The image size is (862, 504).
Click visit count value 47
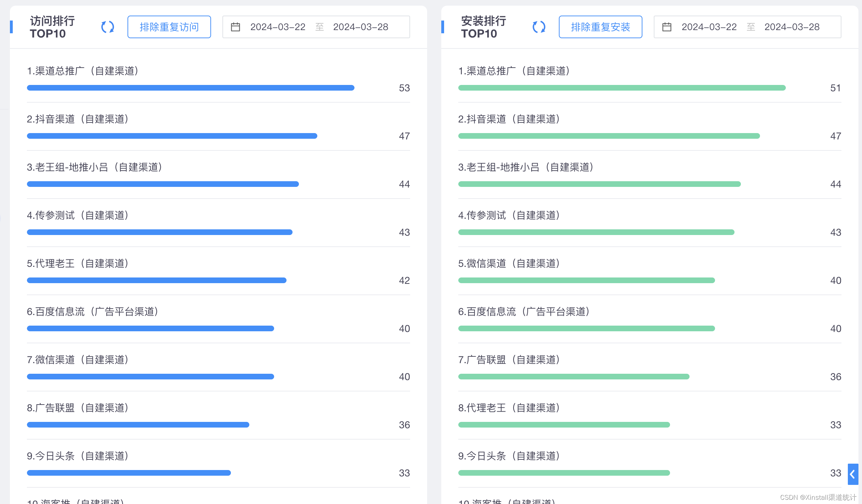[404, 136]
